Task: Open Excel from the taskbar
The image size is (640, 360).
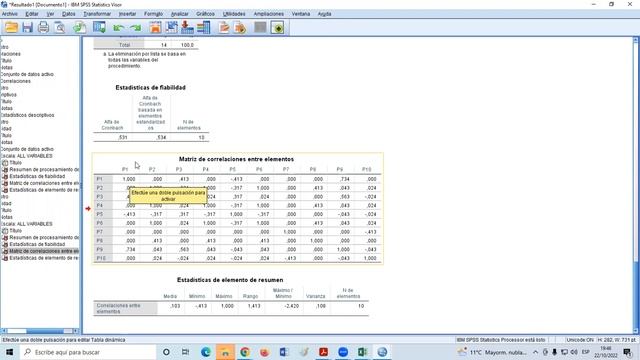Action: pos(362,352)
